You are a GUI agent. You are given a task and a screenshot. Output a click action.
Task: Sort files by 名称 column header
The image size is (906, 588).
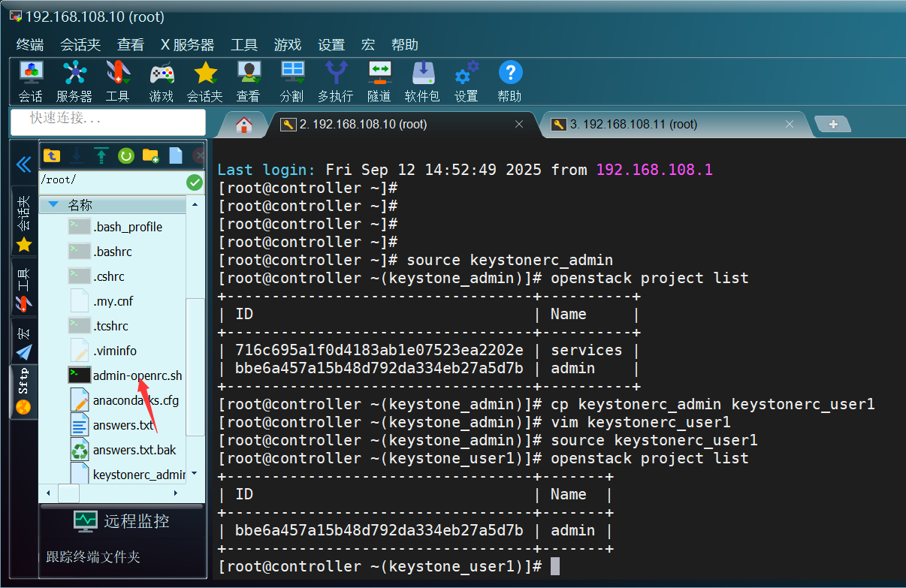click(112, 204)
